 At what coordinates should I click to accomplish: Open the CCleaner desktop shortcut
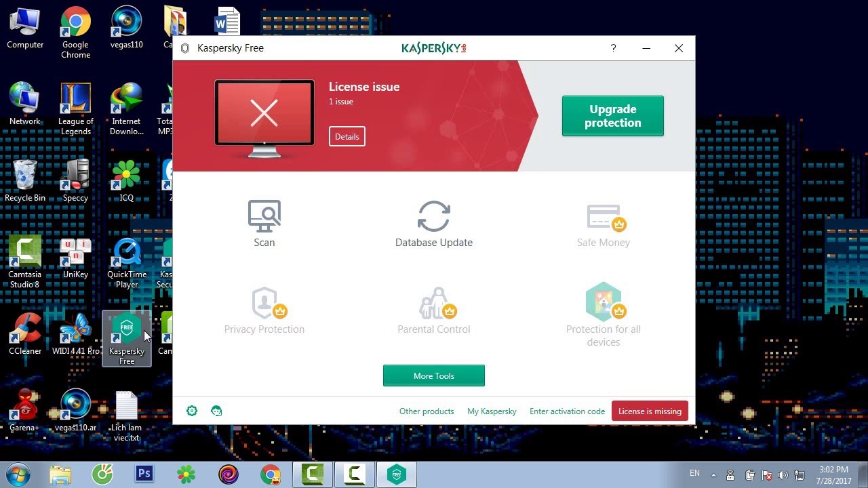25,334
